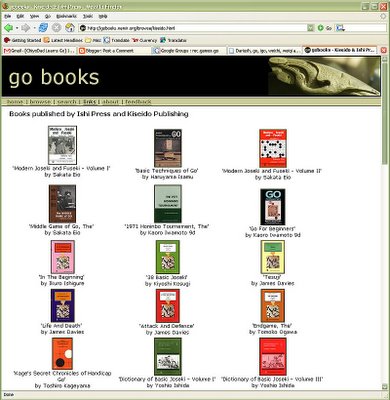Open the Bookmarks menu
Viewport: 390px width, 400px height.
pos(67,16)
